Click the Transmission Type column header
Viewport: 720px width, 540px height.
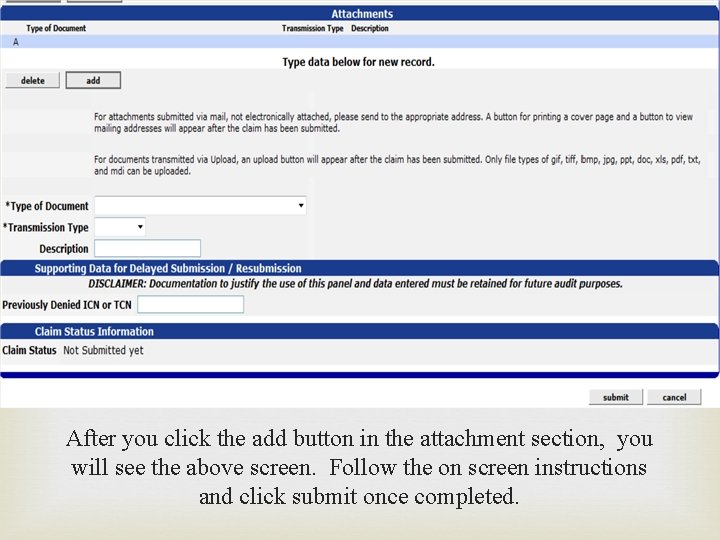point(313,28)
